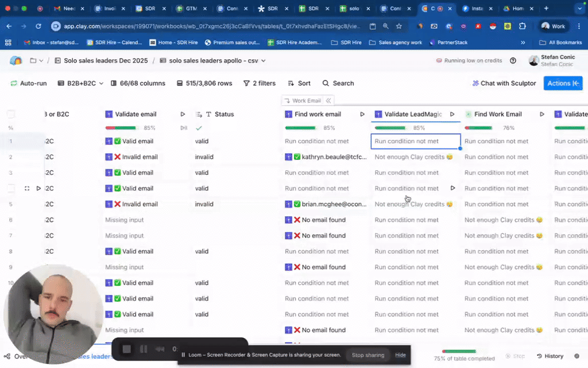
Task: Toggle the Auto-run setting
Action: (28, 83)
